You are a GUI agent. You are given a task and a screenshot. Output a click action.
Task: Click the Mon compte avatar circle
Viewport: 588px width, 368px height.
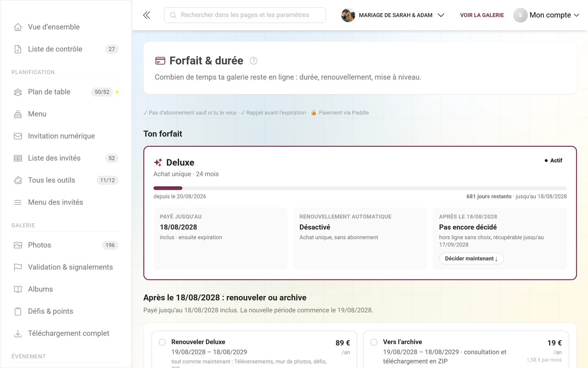coord(520,15)
